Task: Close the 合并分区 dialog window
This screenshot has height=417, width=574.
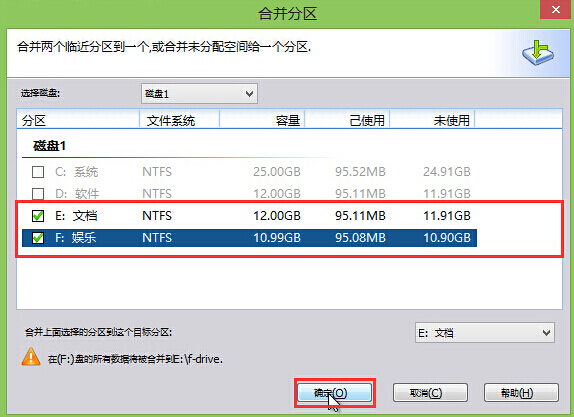Action: click(556, 10)
